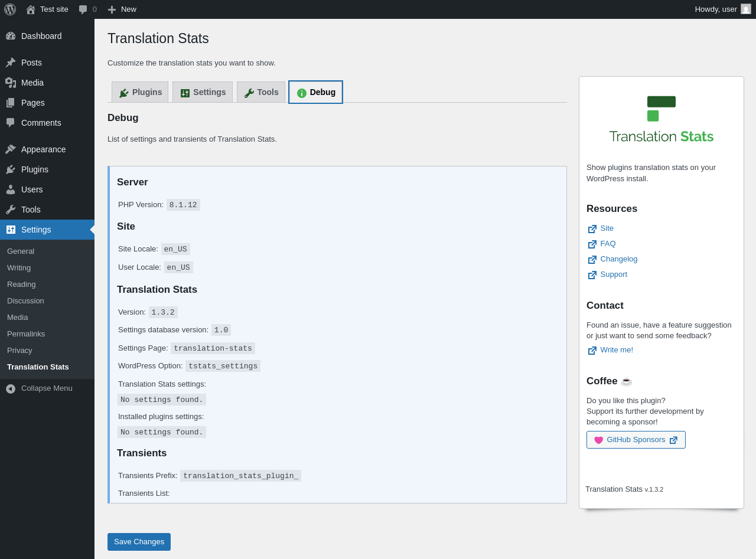Click the plug icon on Plugins tab

click(x=124, y=93)
